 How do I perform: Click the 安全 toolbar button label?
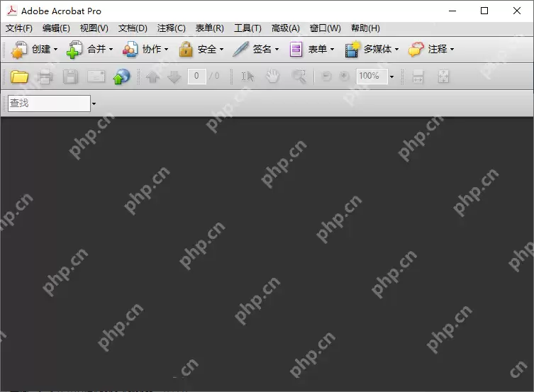point(207,50)
